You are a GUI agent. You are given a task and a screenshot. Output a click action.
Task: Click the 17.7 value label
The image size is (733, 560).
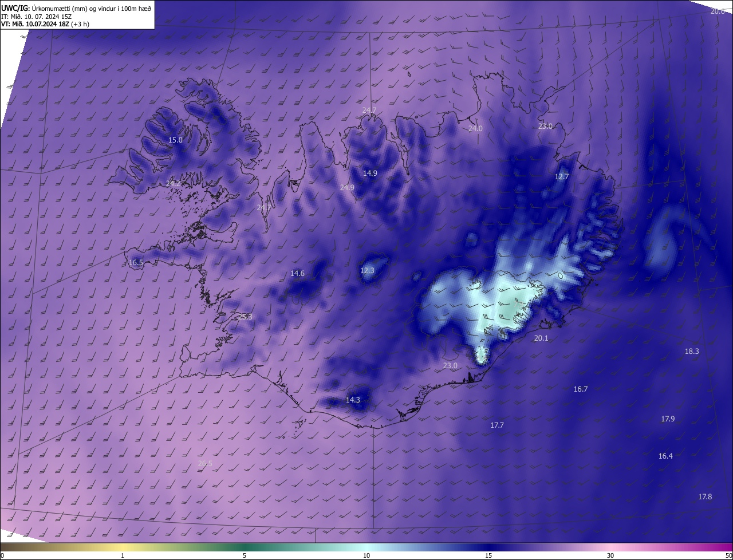[497, 425]
